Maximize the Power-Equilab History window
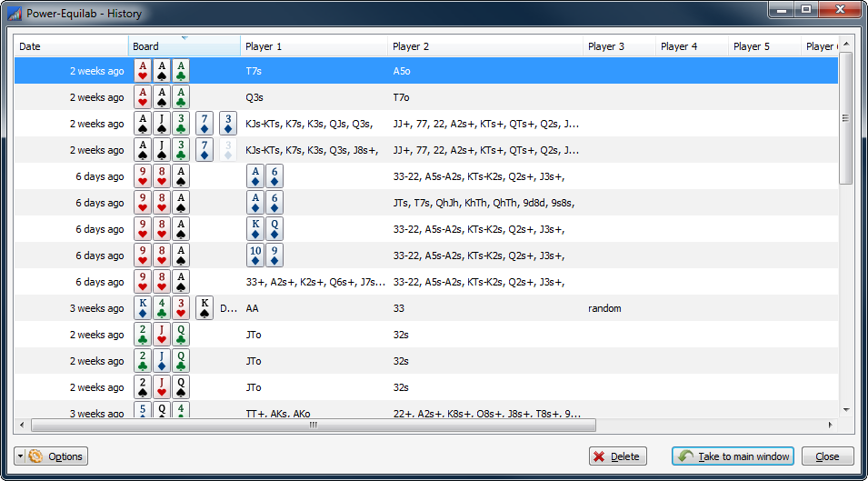This screenshot has width=868, height=481. coord(806,9)
